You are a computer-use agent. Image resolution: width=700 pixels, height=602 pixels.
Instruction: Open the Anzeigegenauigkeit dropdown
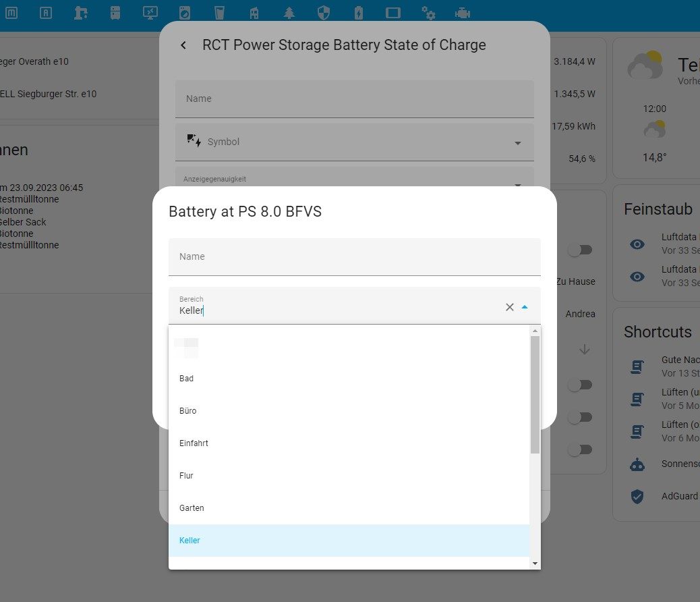pos(517,184)
